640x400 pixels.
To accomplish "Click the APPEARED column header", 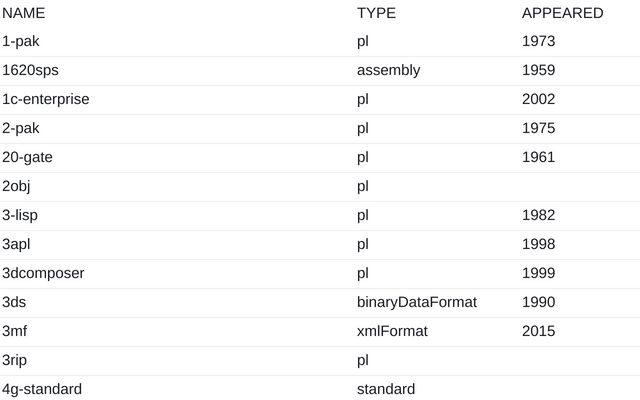I will pyautogui.click(x=562, y=13).
